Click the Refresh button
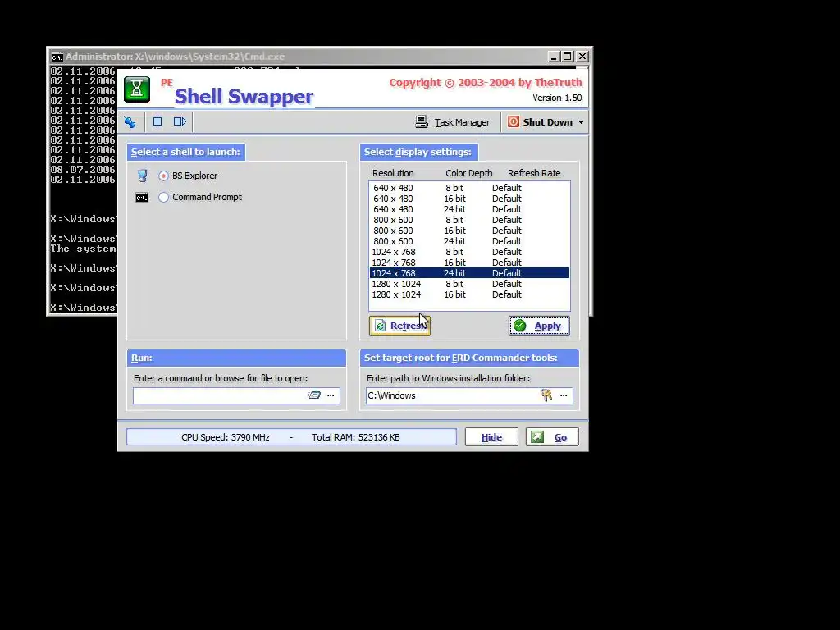 [x=399, y=326]
